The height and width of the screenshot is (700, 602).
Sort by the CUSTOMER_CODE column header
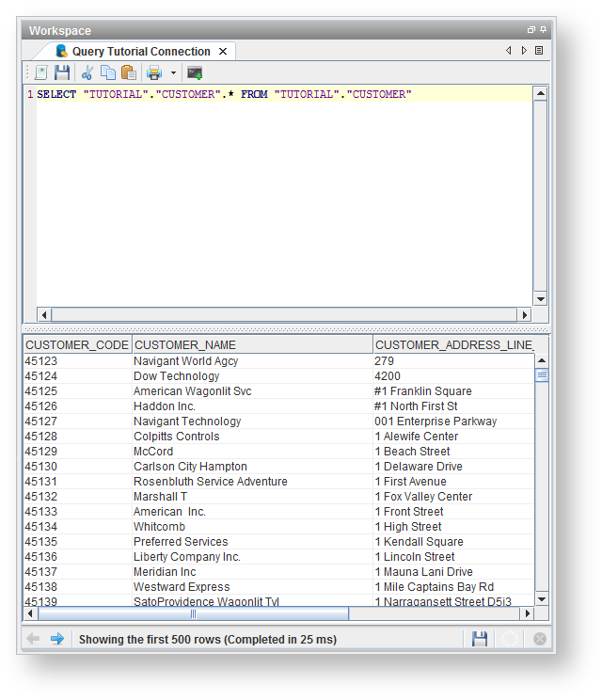[77, 345]
